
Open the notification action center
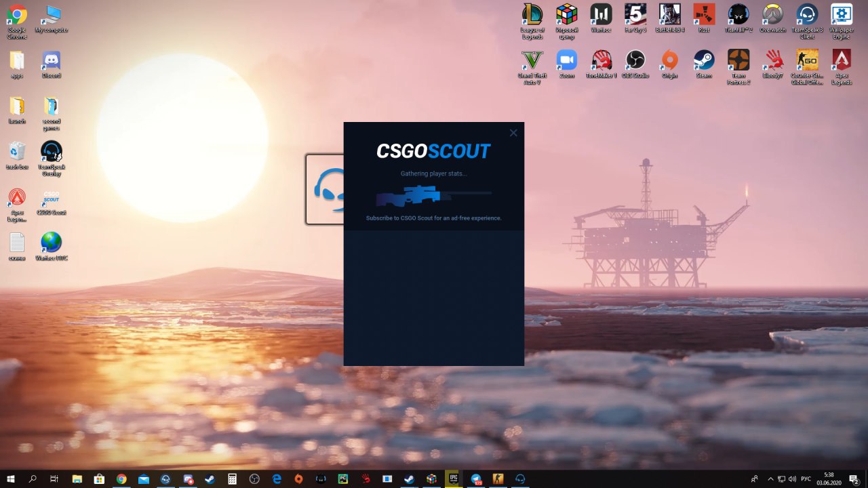pyautogui.click(x=854, y=479)
